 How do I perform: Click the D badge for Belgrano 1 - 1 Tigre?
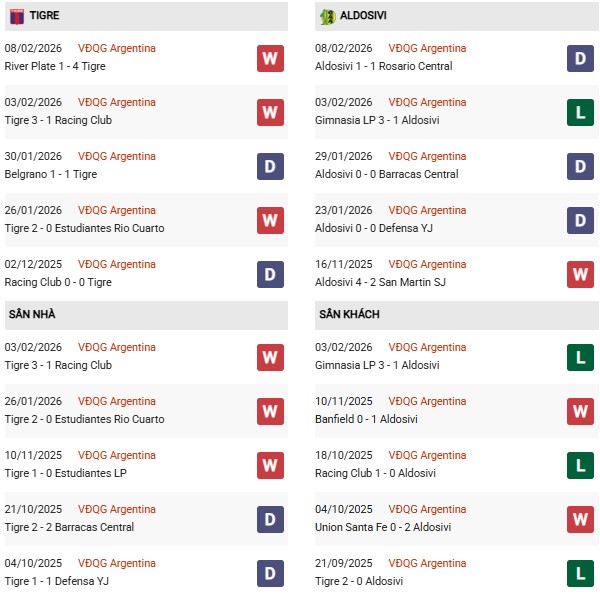[x=270, y=166]
